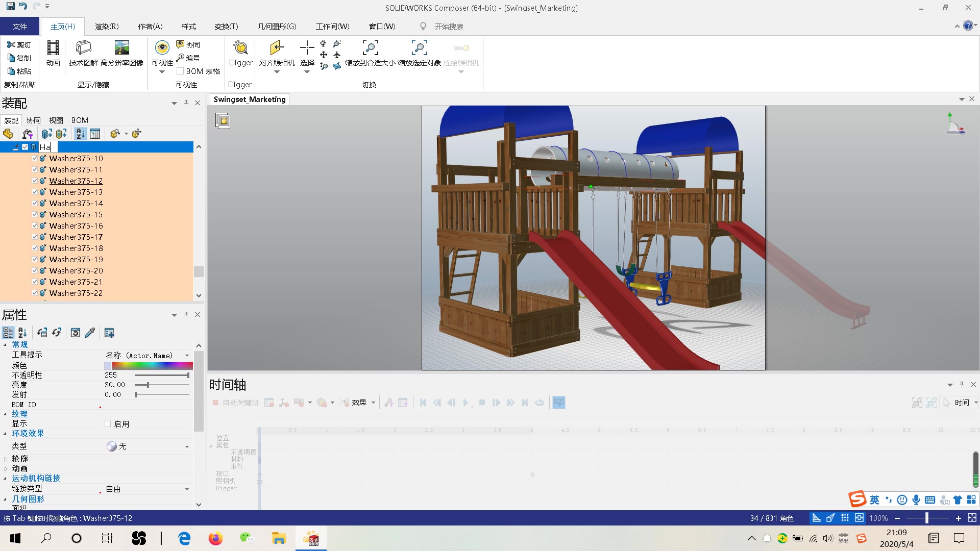This screenshot has height=551, width=980.
Task: Switch to the 渲染(R) ribbon tab
Action: coord(106,26)
